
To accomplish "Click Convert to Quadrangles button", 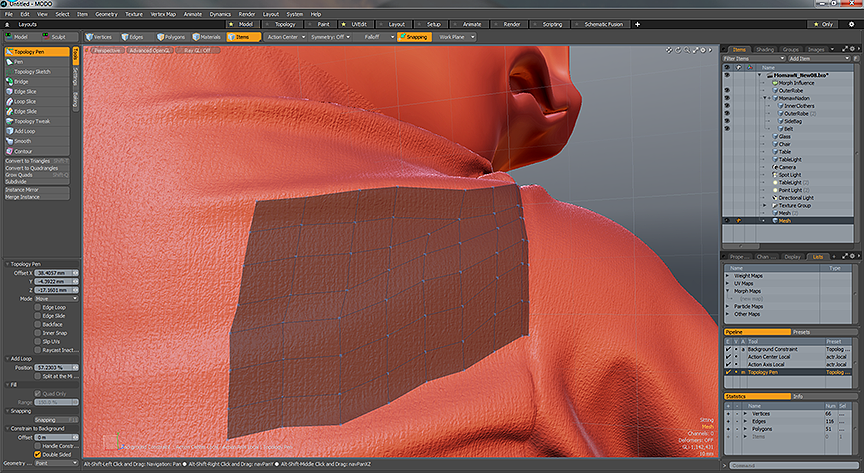I will pos(37,168).
